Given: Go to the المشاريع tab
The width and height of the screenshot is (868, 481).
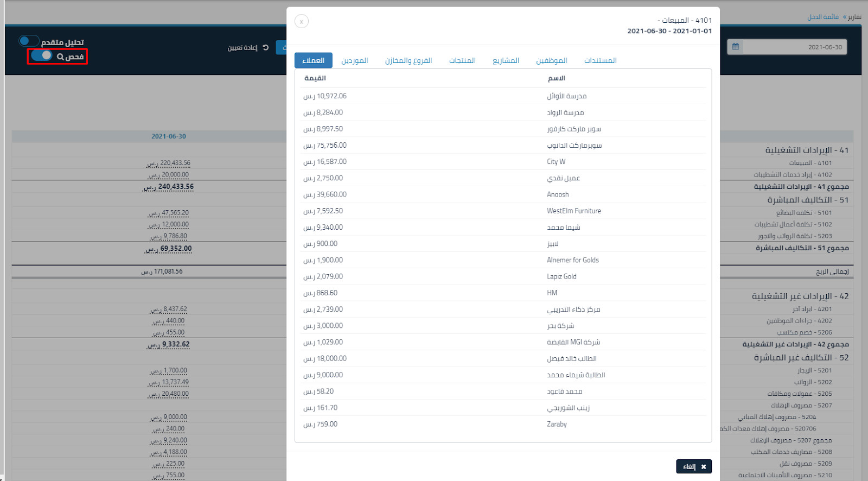Looking at the screenshot, I should coord(506,60).
